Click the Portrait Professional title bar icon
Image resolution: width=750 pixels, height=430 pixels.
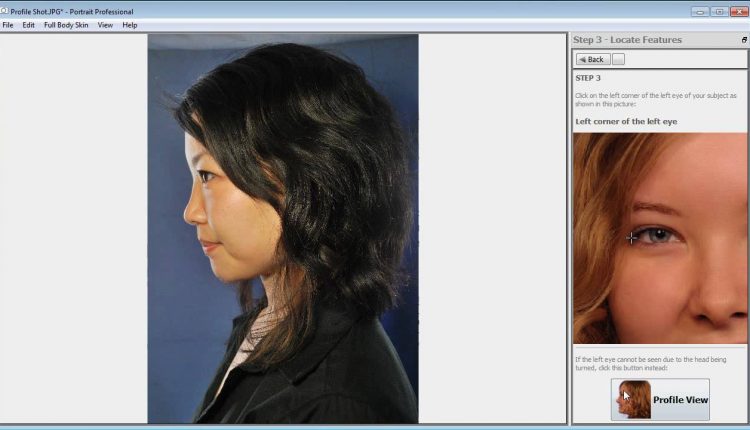pyautogui.click(x=4, y=11)
